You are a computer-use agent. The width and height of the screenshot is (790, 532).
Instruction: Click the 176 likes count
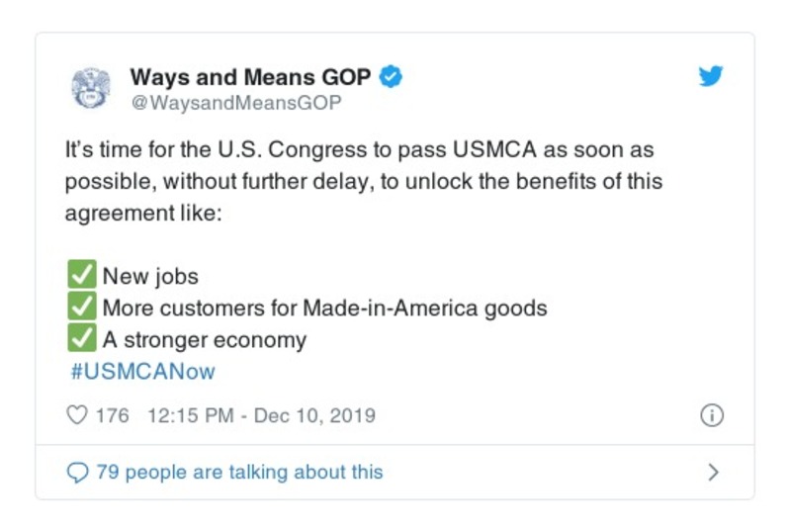112,415
